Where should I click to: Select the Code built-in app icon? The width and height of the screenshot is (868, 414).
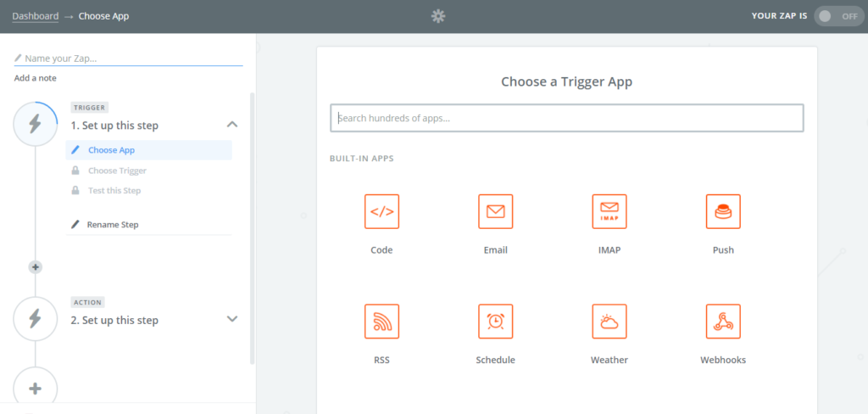point(381,211)
